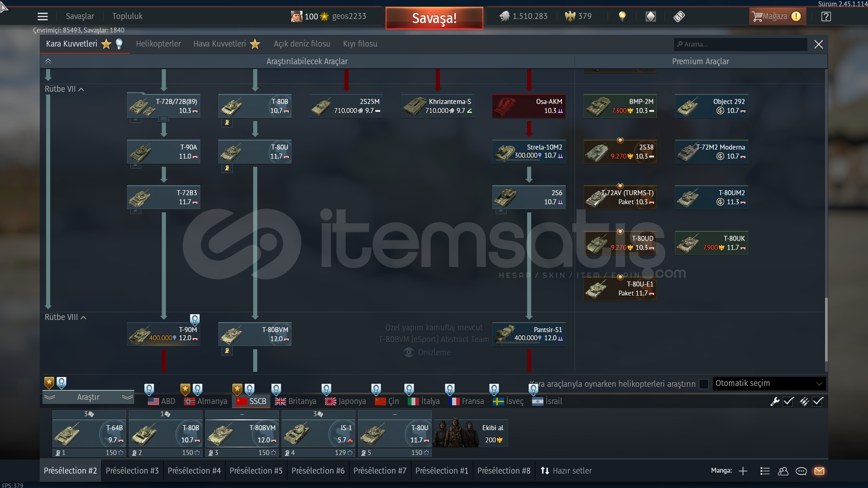Viewport: 868px width, 488px height.
Task: Collapse the tree with top-left chevron
Action: pyautogui.click(x=48, y=61)
